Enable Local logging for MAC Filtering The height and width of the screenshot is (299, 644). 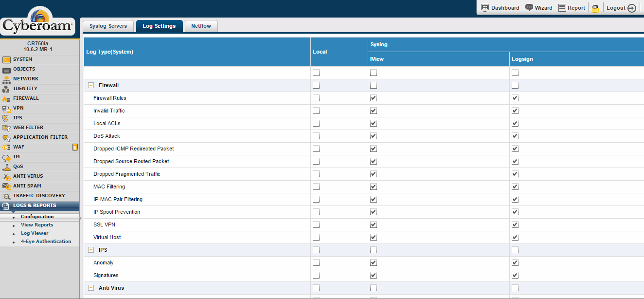pos(316,187)
